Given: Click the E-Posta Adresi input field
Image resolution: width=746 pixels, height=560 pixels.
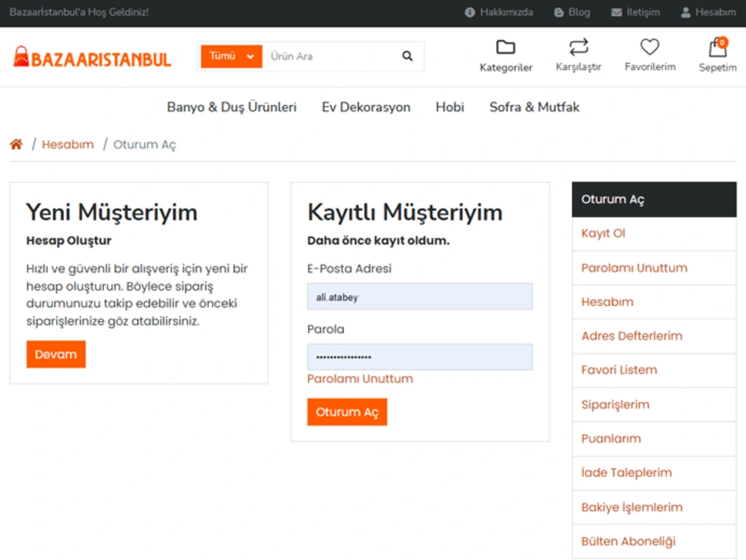Looking at the screenshot, I should coord(419,297).
